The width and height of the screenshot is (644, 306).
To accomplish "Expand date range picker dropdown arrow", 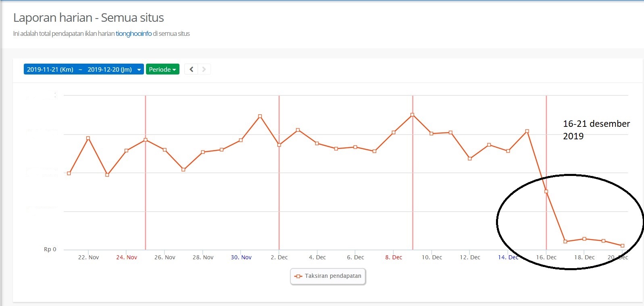I will 139,69.
